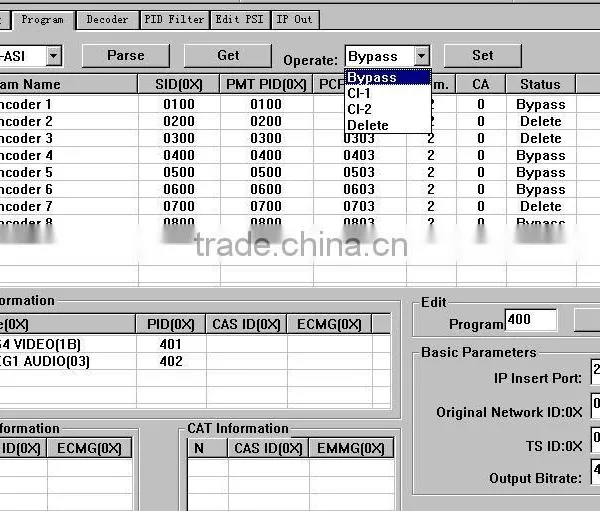
Task: Choose Delete in the Operate list
Action: pyautogui.click(x=388, y=126)
